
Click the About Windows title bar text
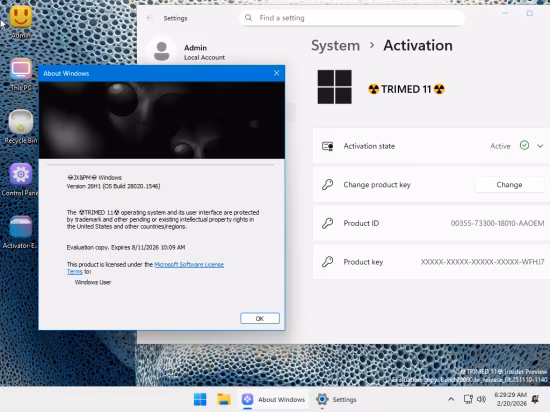(x=66, y=73)
